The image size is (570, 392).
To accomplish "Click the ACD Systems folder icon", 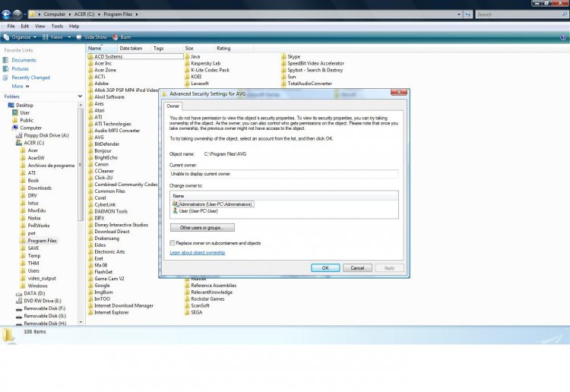I will click(x=90, y=57).
